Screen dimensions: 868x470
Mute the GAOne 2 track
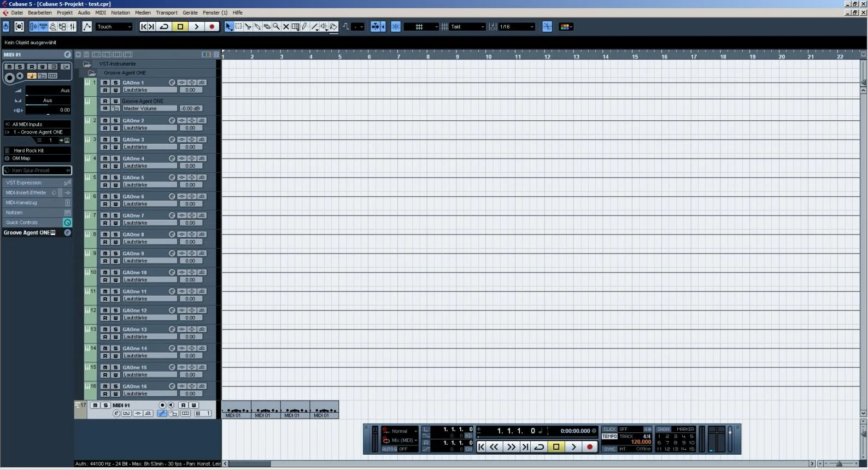click(x=105, y=121)
